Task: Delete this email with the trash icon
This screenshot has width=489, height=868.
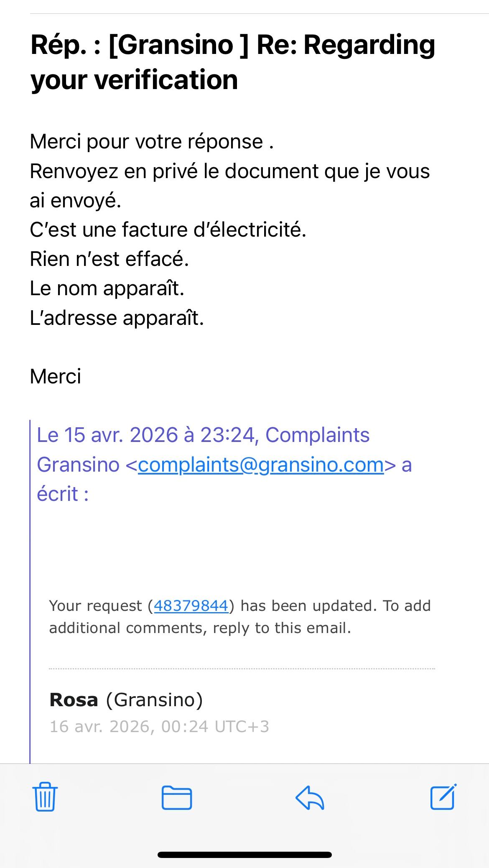Action: 45,797
